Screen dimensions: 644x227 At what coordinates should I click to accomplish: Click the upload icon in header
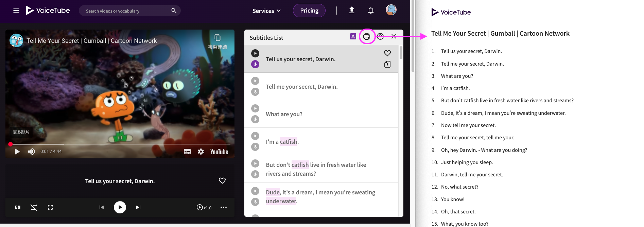coord(352,11)
